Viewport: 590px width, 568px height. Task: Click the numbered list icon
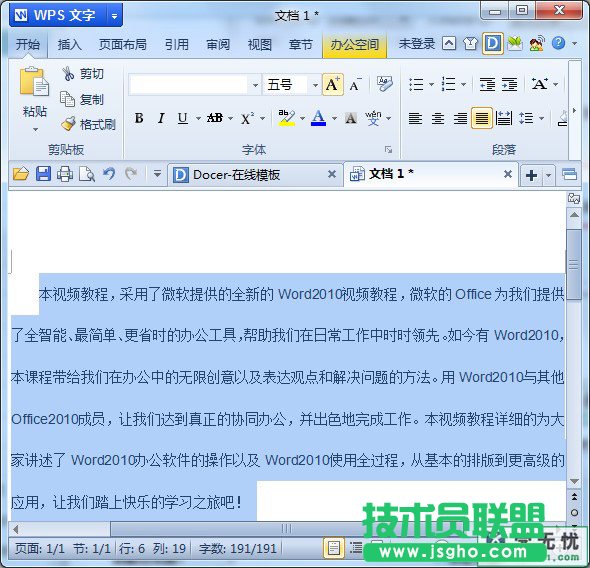coord(448,84)
